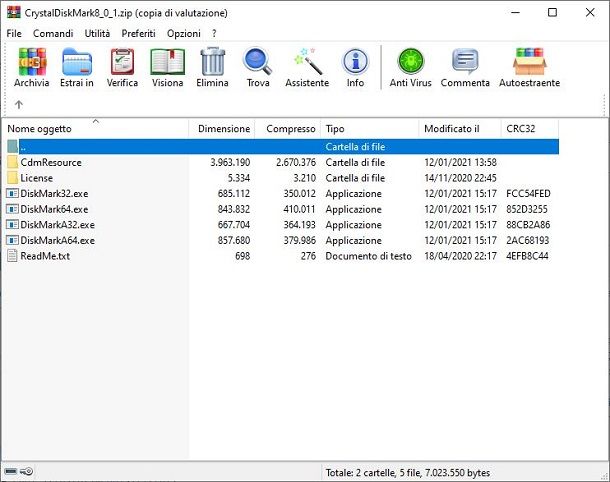Show archive Info icon
Viewport: 610px width, 482px height.
point(355,61)
